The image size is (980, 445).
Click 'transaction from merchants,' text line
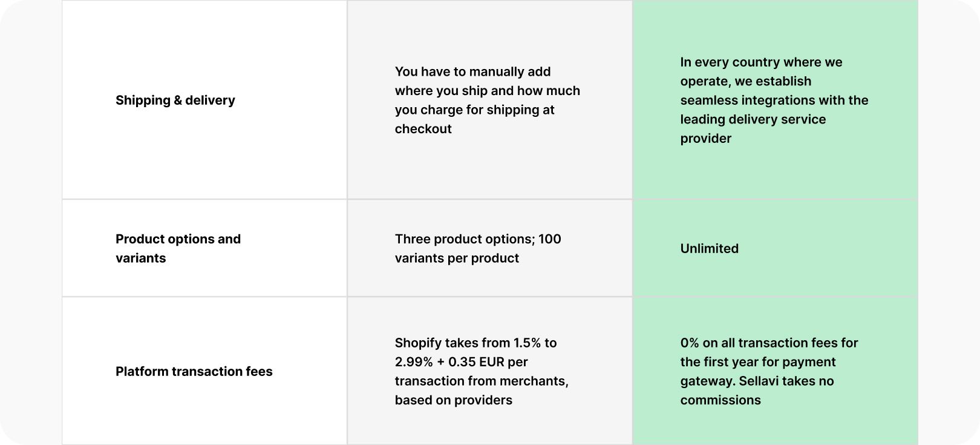click(482, 381)
